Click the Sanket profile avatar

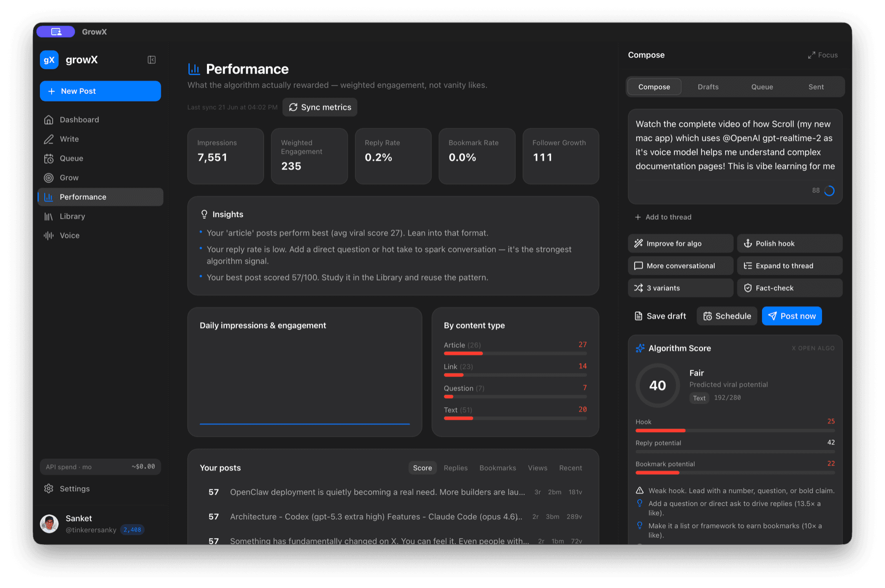point(49,524)
